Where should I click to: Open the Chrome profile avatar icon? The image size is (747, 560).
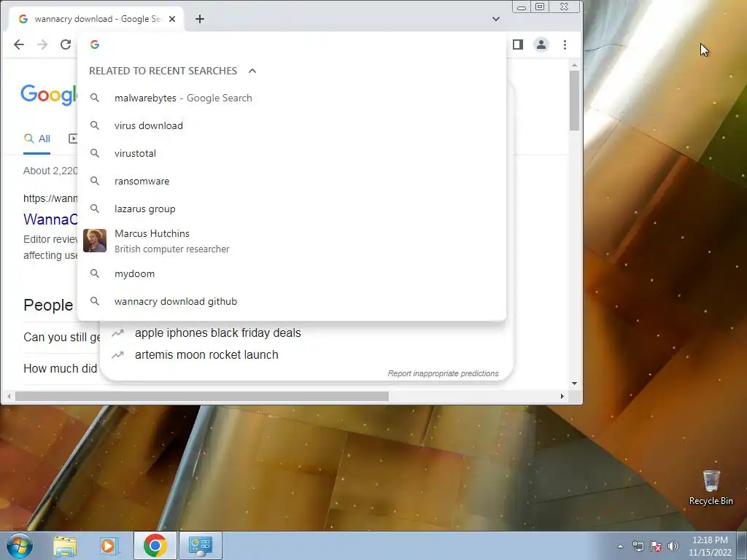point(541,44)
